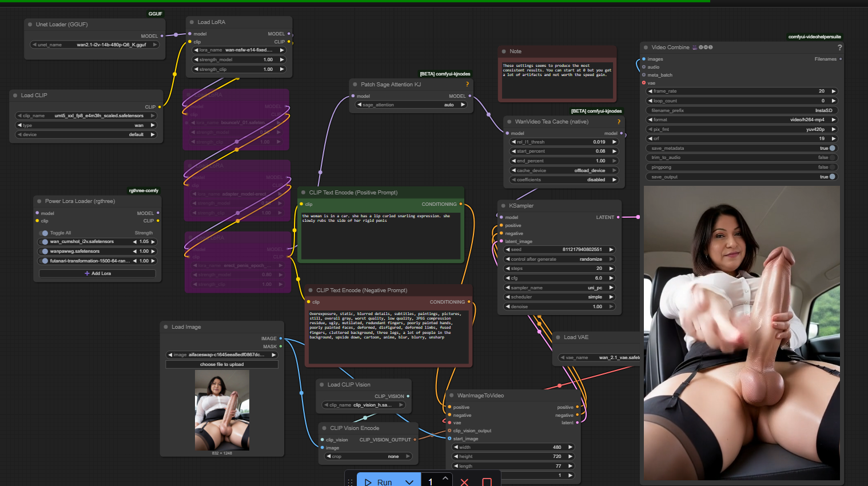The height and width of the screenshot is (486, 868).
Task: Open the format video/h264-mp4 dropdown
Action: [x=742, y=119]
